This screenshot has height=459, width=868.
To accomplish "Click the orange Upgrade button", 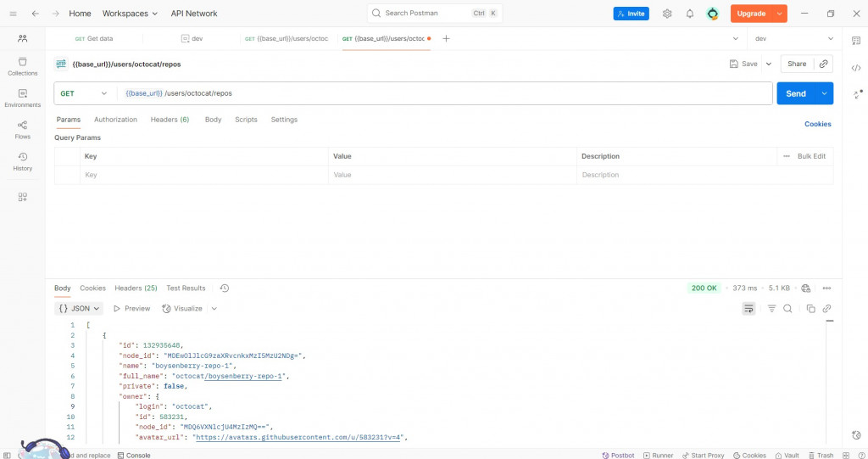I will 751,14.
